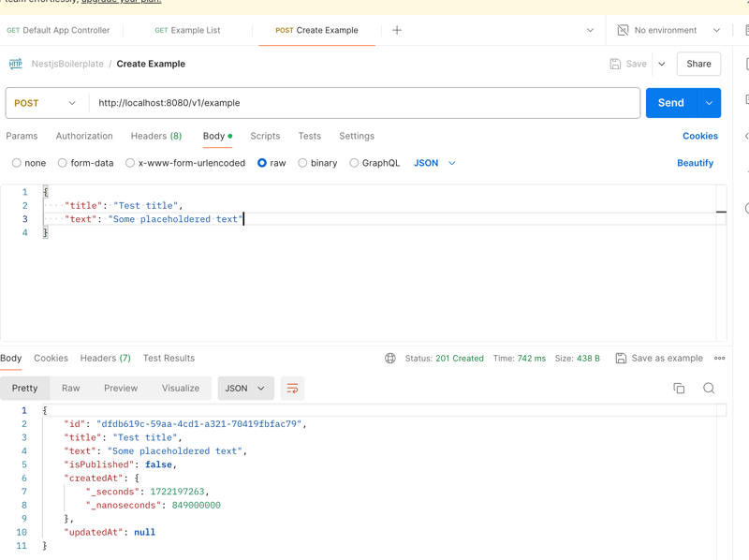
Task: Click into the request URL field
Action: [365, 103]
